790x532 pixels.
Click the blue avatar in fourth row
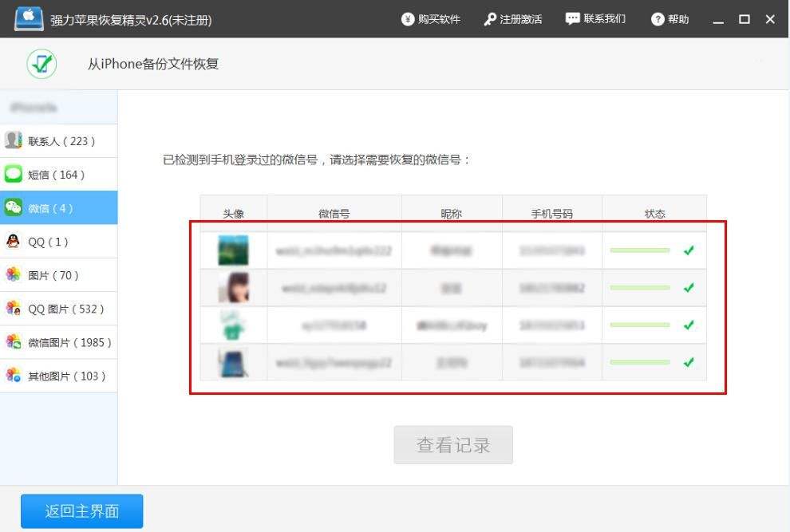coord(233,362)
